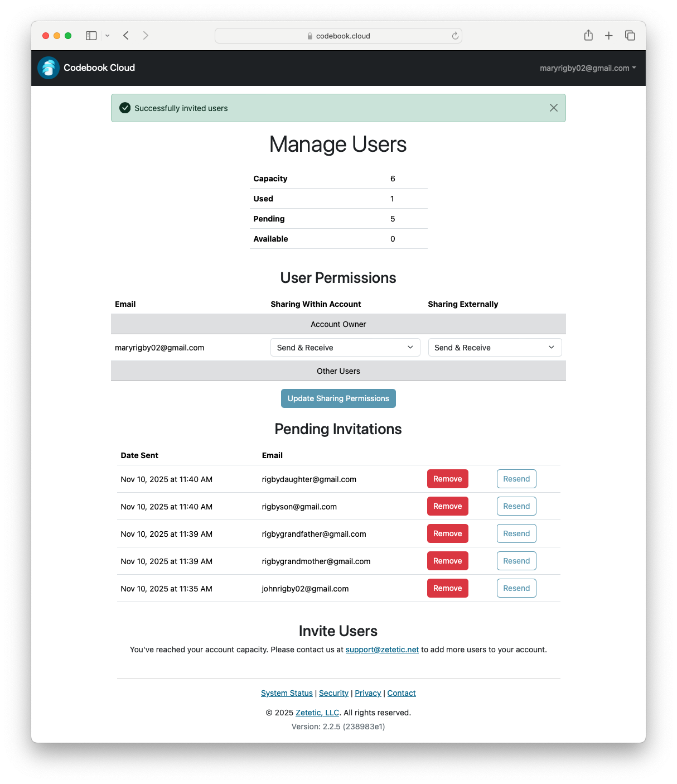The image size is (677, 784).
Task: Open the Privacy link in the footer
Action: (367, 693)
